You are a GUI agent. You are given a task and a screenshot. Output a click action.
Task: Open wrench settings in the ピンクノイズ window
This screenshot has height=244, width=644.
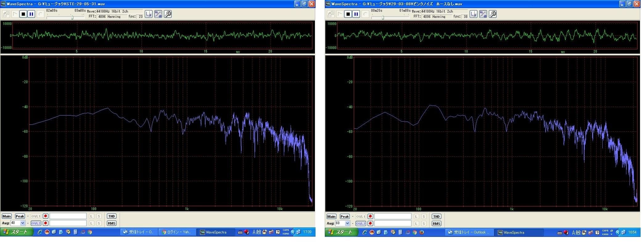(493, 14)
